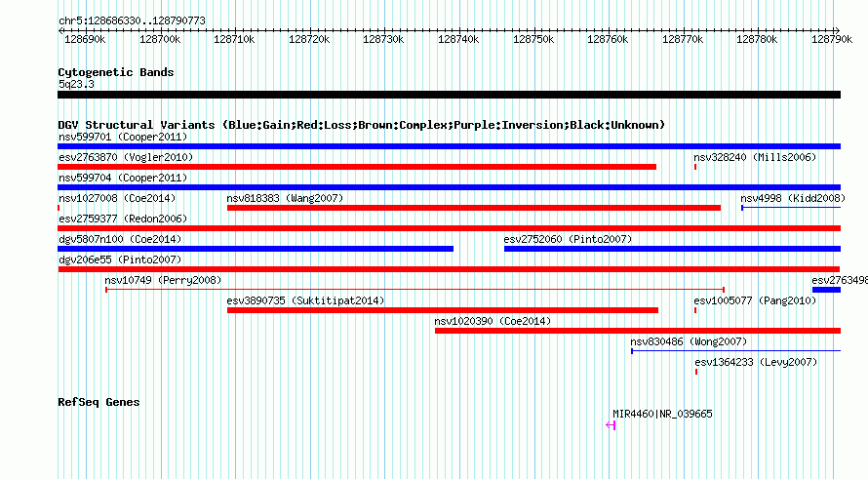
Task: Click the Cytogenetic Bands track title
Action: tap(116, 72)
